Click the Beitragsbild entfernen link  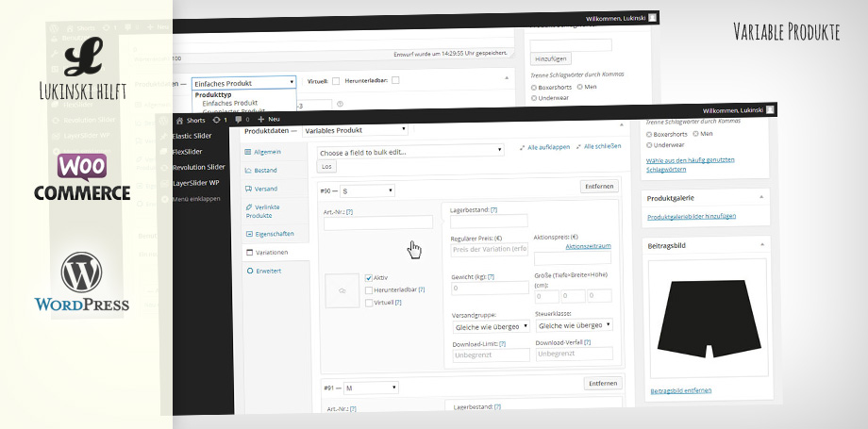[681, 390]
